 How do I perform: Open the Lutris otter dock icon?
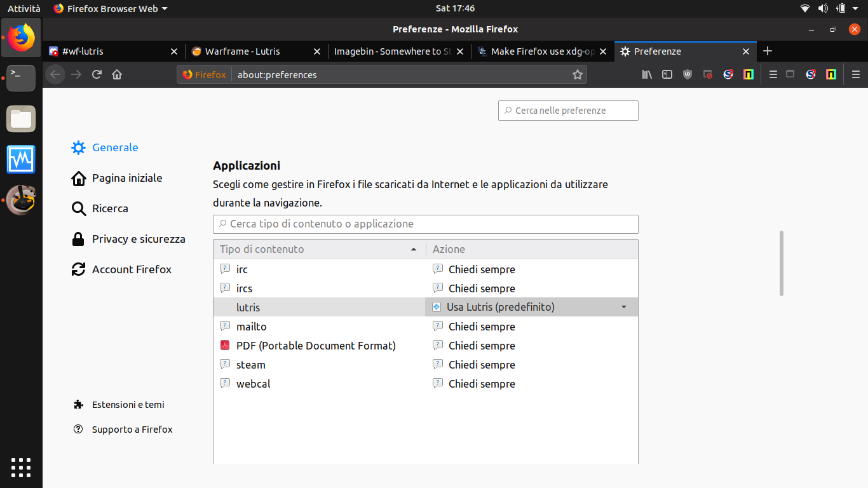coord(22,200)
